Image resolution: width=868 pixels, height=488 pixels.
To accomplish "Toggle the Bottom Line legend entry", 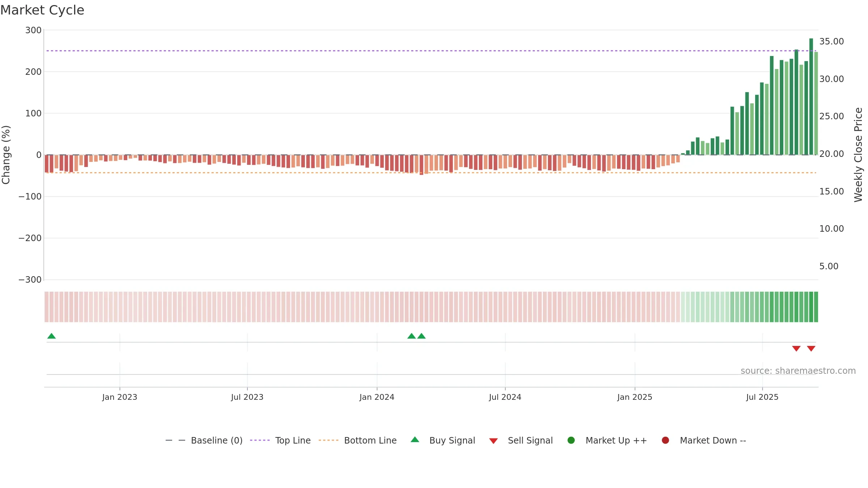I will click(358, 441).
